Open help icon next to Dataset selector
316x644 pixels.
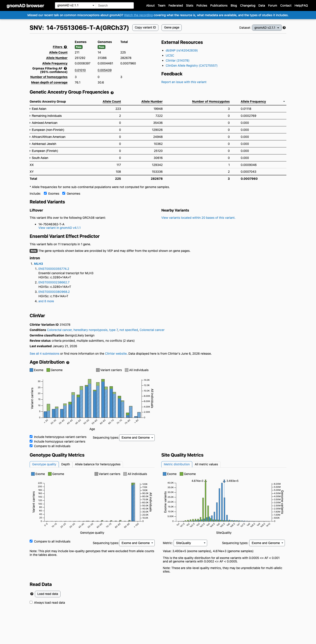click(x=284, y=28)
